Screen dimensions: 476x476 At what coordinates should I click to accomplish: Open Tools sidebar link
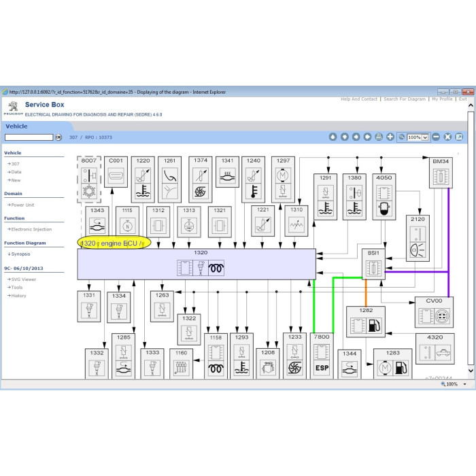(17, 287)
